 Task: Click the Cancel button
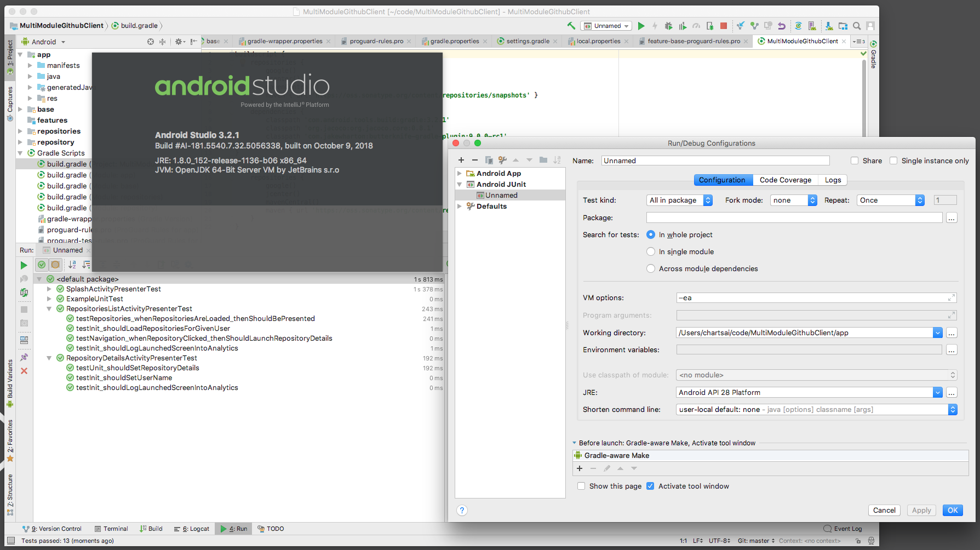tap(884, 510)
